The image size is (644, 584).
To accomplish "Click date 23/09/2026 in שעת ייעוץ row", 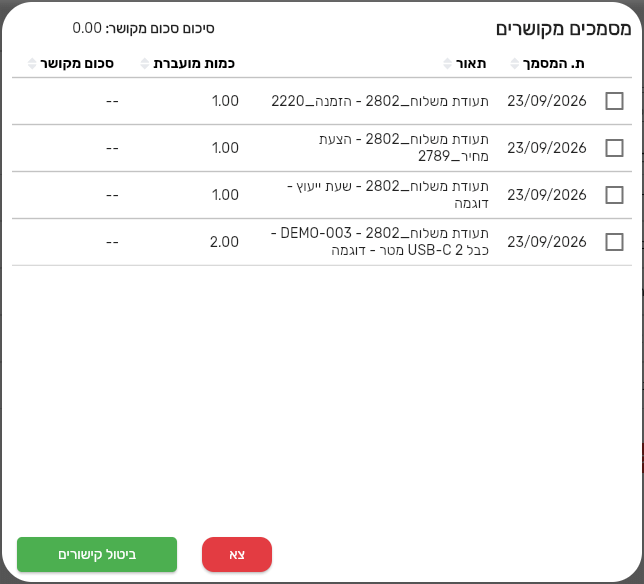I will [547, 195].
